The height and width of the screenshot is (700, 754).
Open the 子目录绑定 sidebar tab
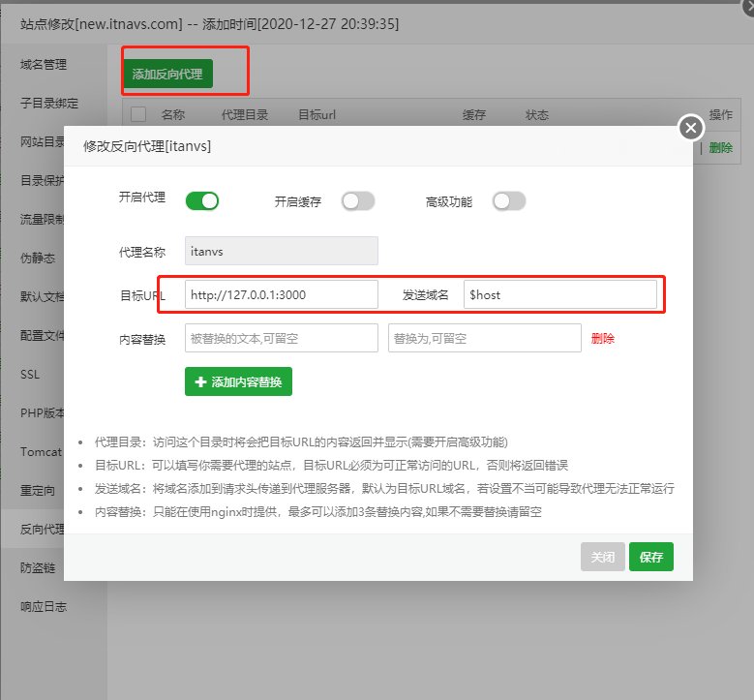[49, 103]
